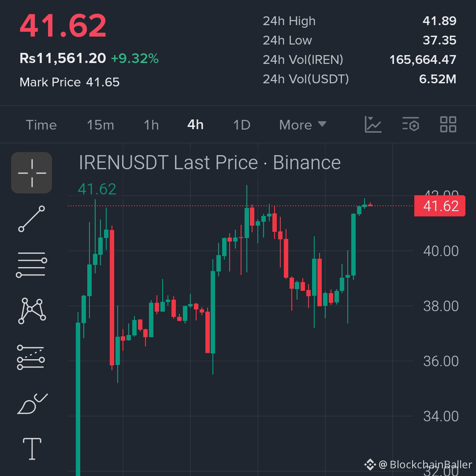Screen dimensions: 476x476
Task: Open the chart indicators icon
Action: click(373, 124)
